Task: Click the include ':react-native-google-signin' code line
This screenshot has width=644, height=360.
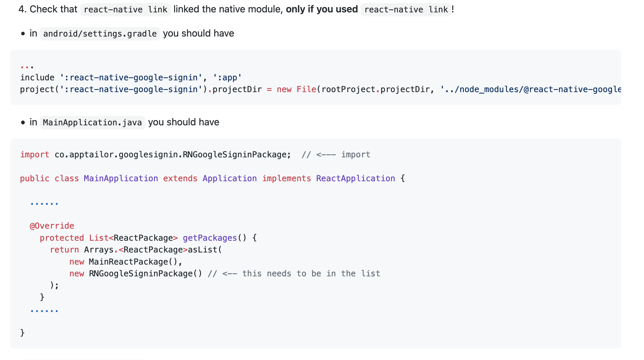Action: click(x=130, y=77)
